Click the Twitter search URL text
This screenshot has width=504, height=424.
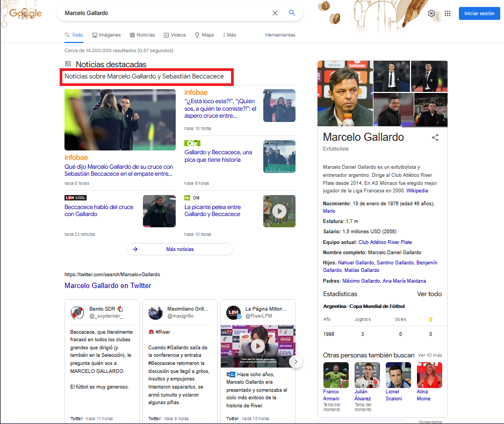click(112, 275)
